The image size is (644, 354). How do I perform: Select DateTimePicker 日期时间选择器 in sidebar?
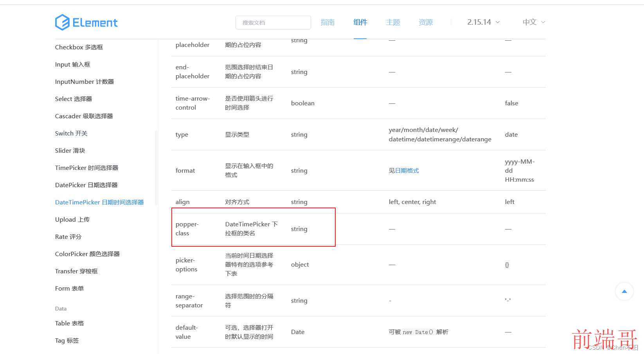[99, 202]
